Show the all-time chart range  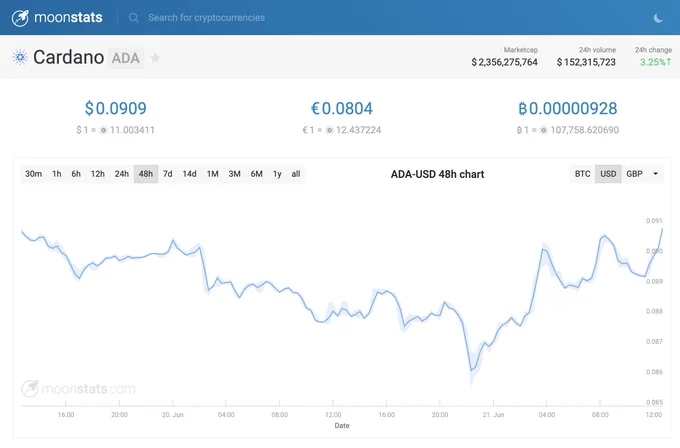tap(296, 174)
